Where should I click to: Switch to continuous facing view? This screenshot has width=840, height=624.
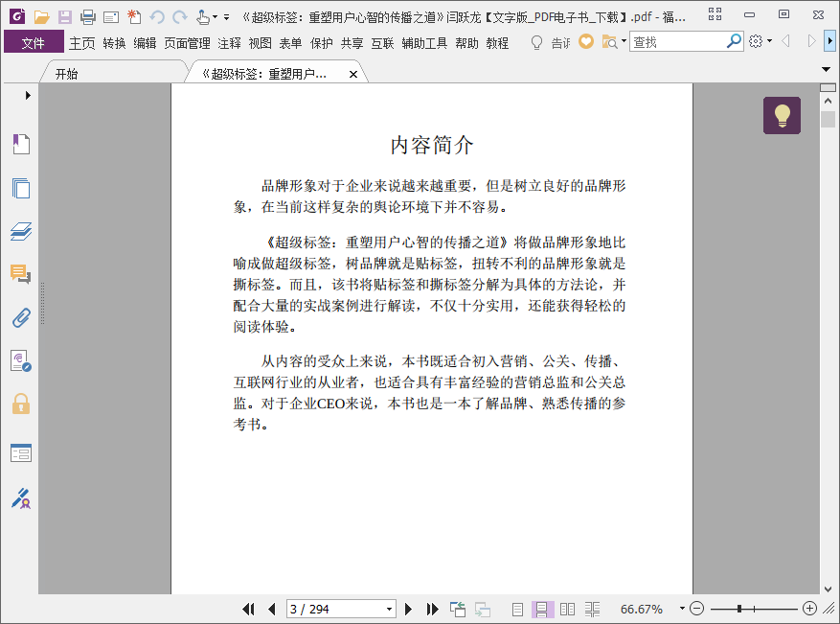pos(593,609)
